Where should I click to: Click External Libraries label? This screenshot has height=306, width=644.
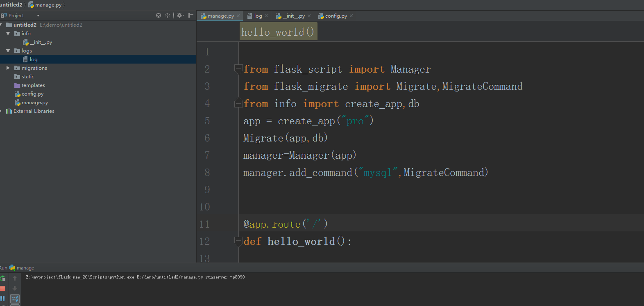pos(34,111)
